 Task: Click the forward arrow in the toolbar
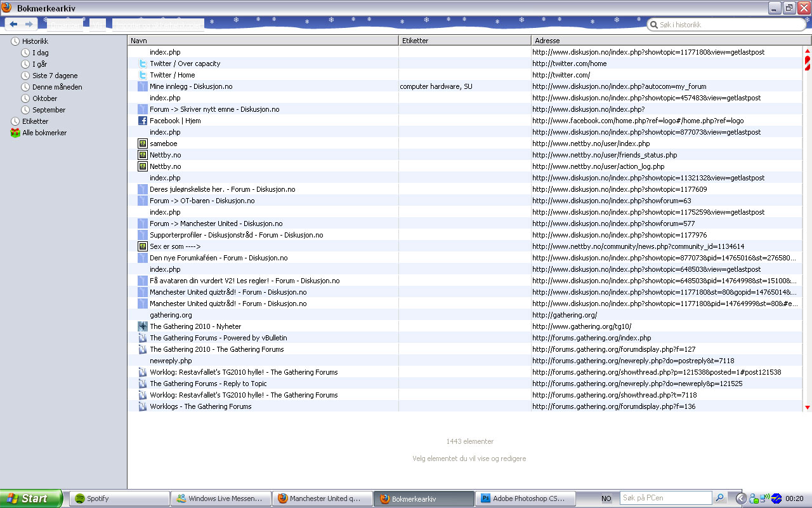click(x=29, y=24)
